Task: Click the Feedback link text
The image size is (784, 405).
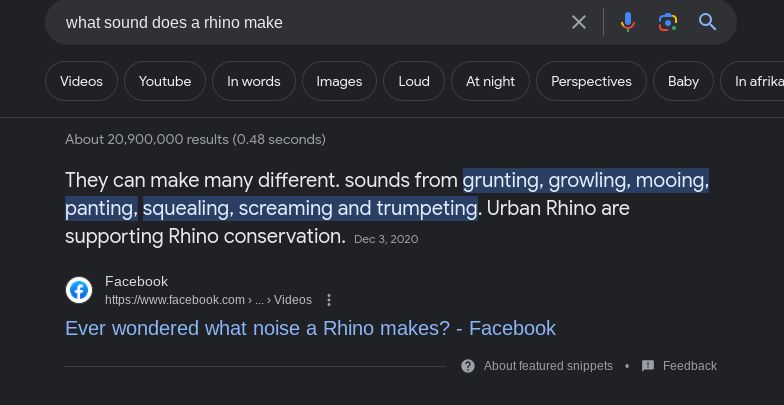Action: coord(689,366)
